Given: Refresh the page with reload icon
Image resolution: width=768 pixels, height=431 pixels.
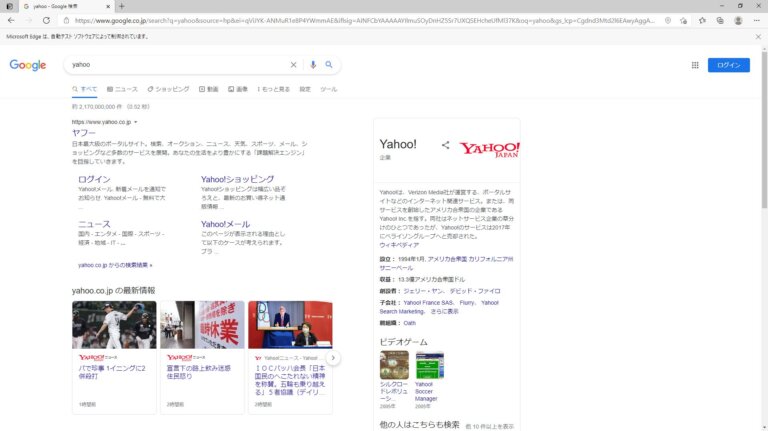Looking at the screenshot, I should point(46,21).
